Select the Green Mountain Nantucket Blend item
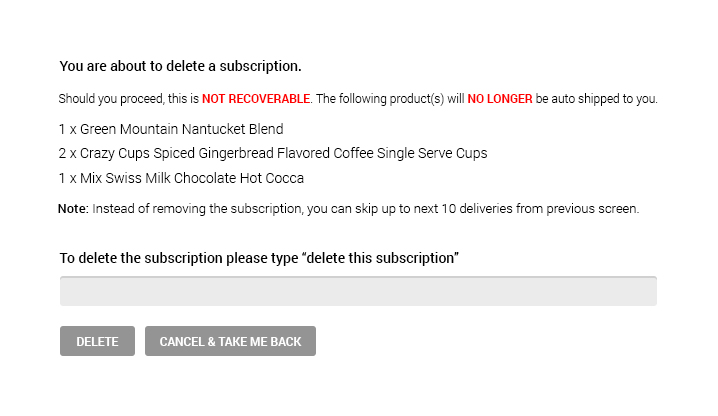Viewport: 718px width, 416px height. pyautogui.click(x=171, y=129)
